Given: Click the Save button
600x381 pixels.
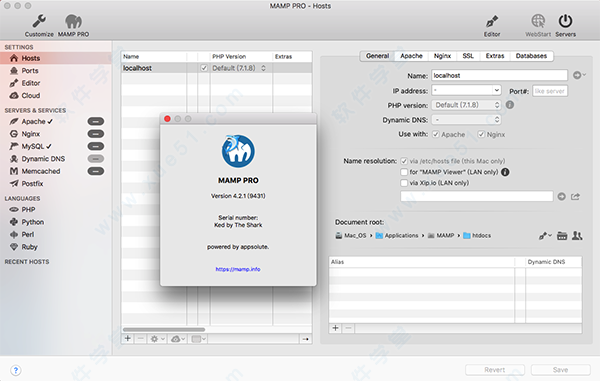Looking at the screenshot, I should (560, 370).
